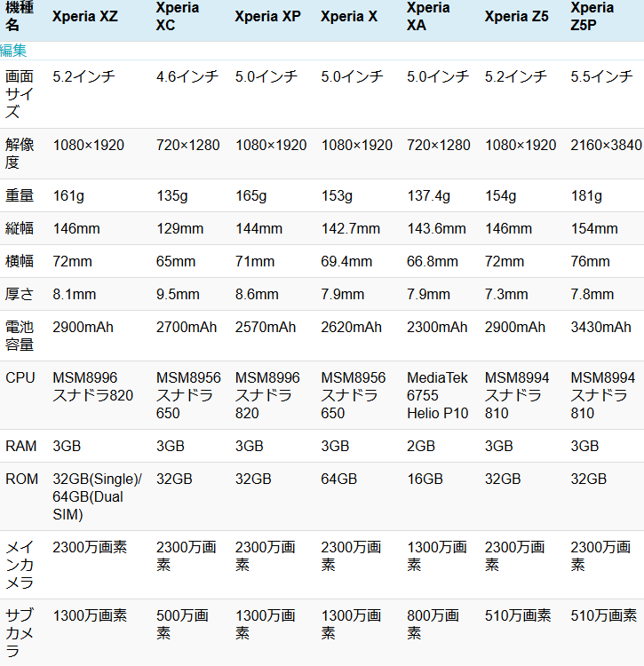Select the Xperia XZ column header

(85, 16)
